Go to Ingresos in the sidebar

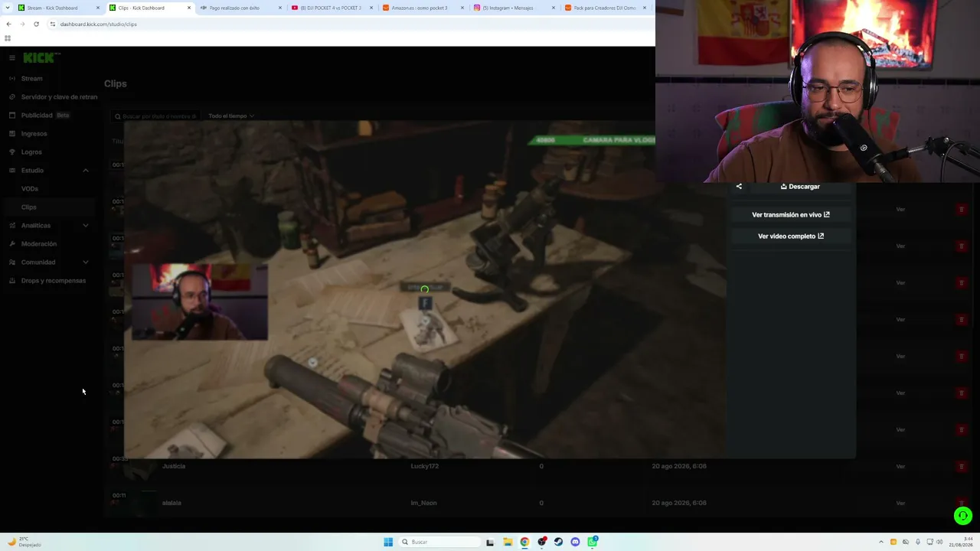[34, 134]
